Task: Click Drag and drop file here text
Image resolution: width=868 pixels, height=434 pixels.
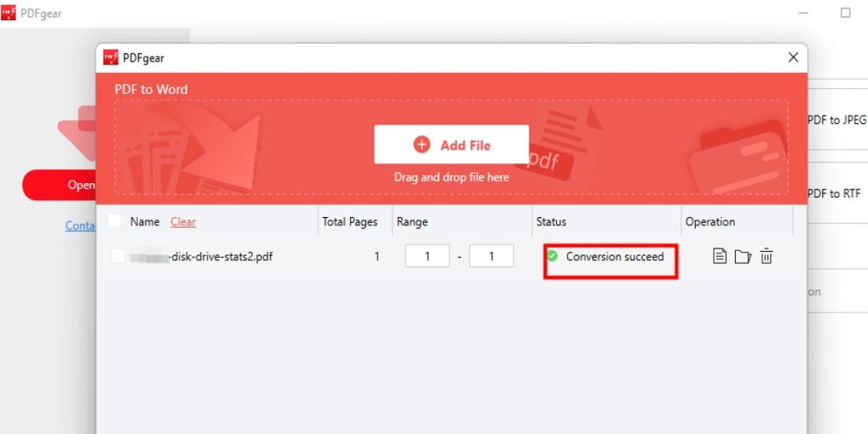Action: click(451, 178)
